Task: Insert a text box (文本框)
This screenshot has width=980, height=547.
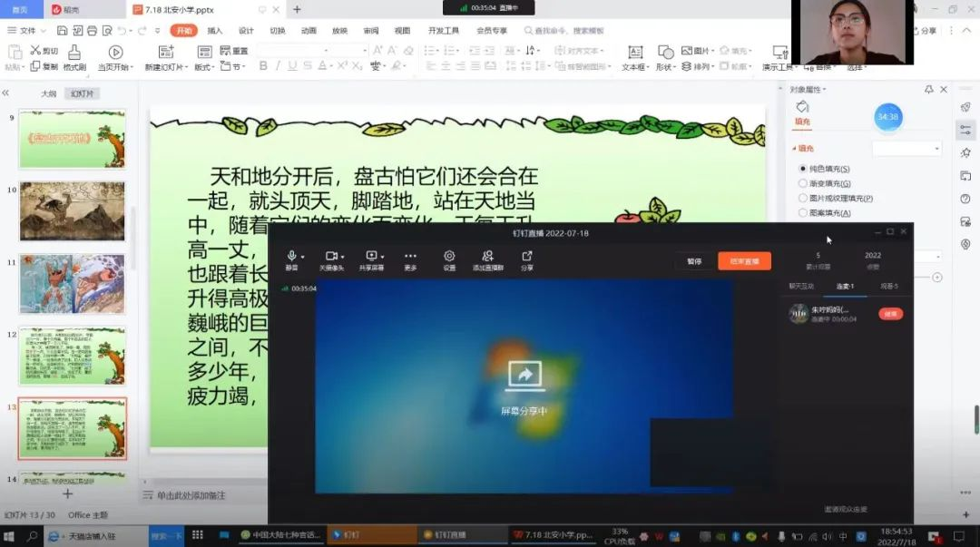Action: [635, 57]
